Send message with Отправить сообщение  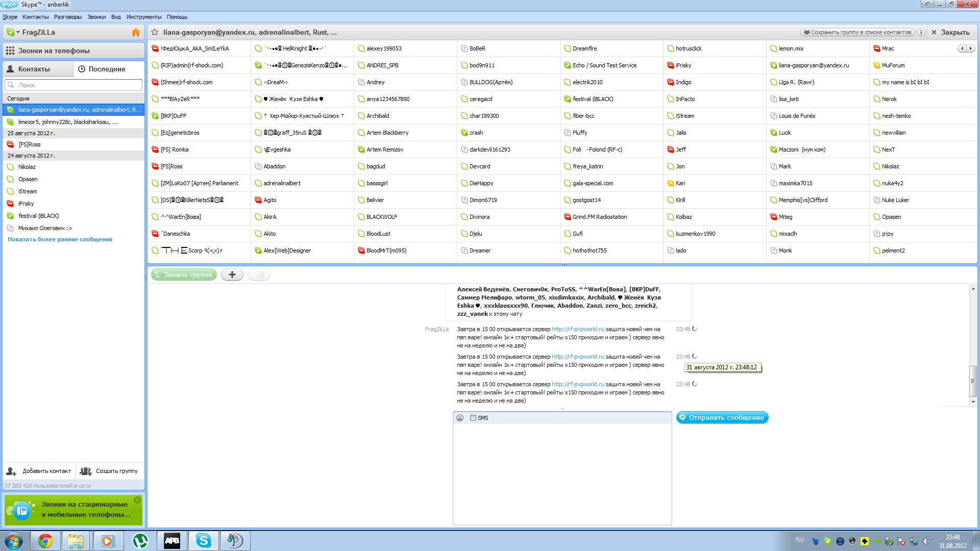[722, 417]
